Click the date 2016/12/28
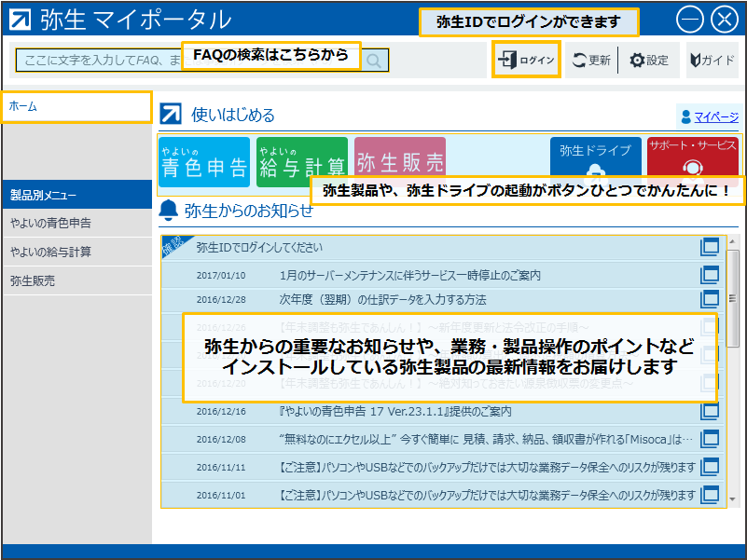The image size is (747, 560). click(221, 299)
